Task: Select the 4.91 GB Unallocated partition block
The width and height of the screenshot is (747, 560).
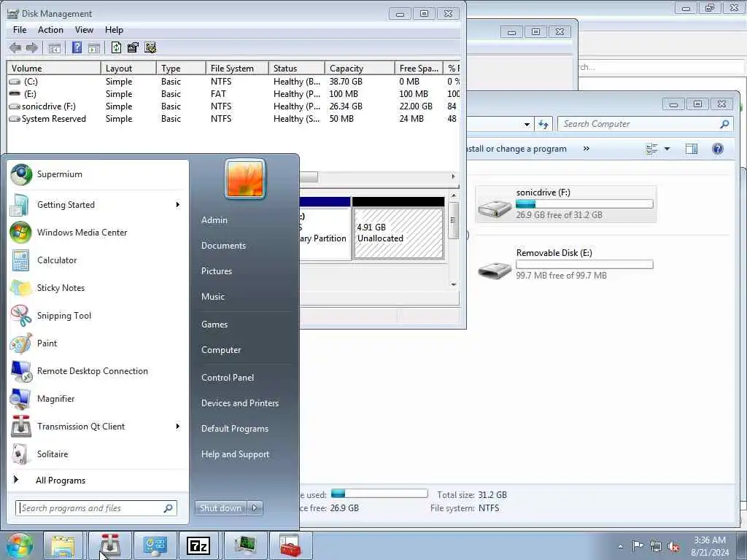Action: point(398,228)
